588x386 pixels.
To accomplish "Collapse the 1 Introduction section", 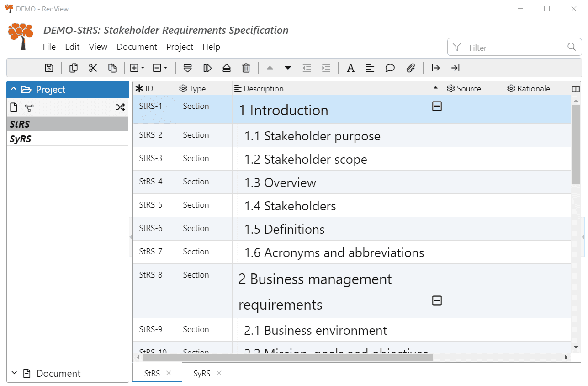I will 437,107.
